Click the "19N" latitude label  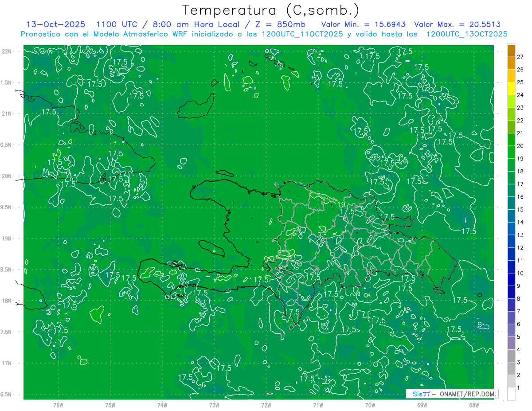click(8, 238)
